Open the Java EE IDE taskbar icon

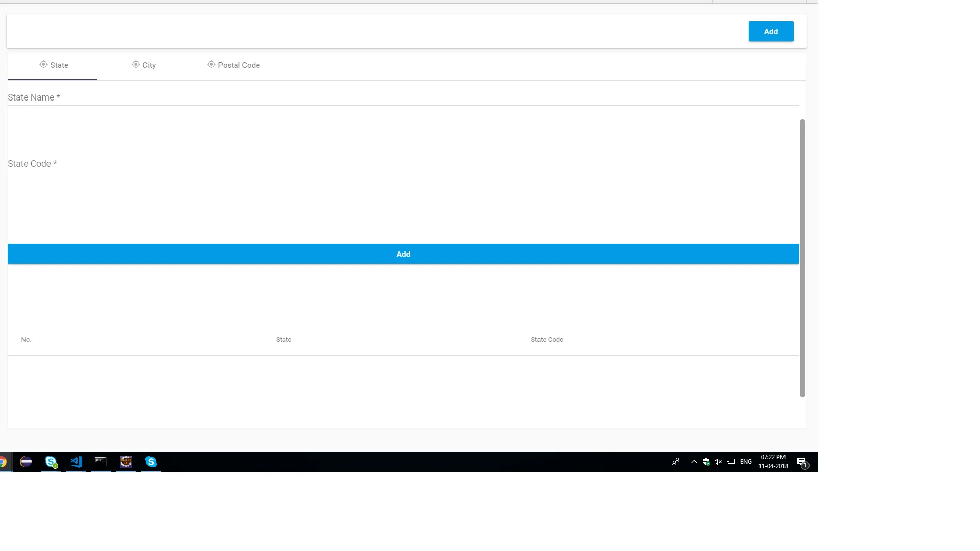(x=126, y=462)
